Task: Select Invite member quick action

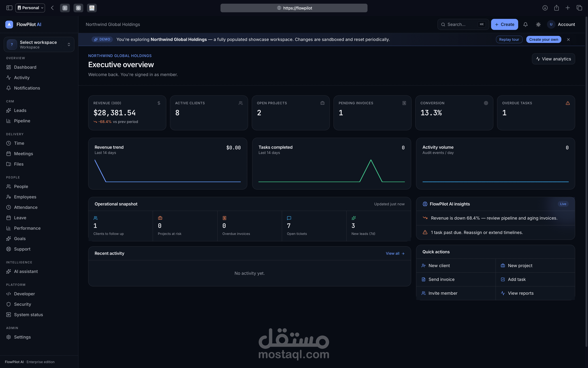Action: point(456,293)
